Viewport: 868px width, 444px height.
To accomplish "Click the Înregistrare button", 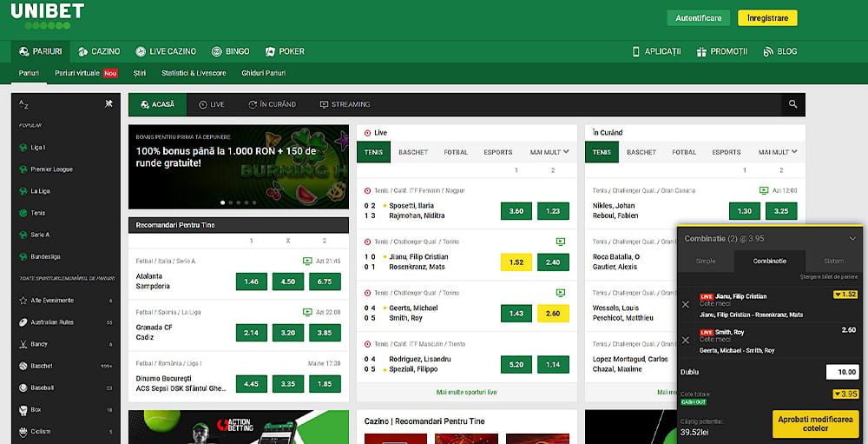I will pyautogui.click(x=767, y=17).
